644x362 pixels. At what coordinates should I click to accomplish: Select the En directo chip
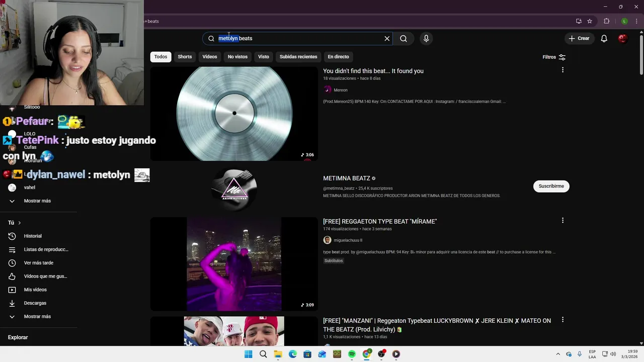[338, 57]
